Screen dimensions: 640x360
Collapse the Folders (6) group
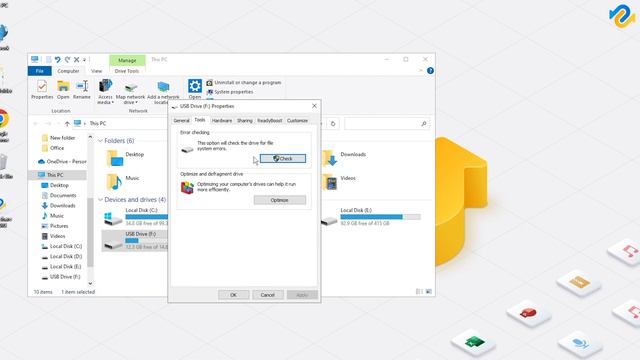point(100,141)
